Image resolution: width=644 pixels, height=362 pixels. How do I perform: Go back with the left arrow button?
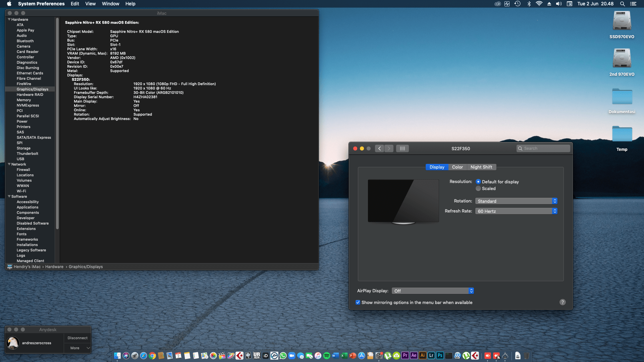point(379,148)
